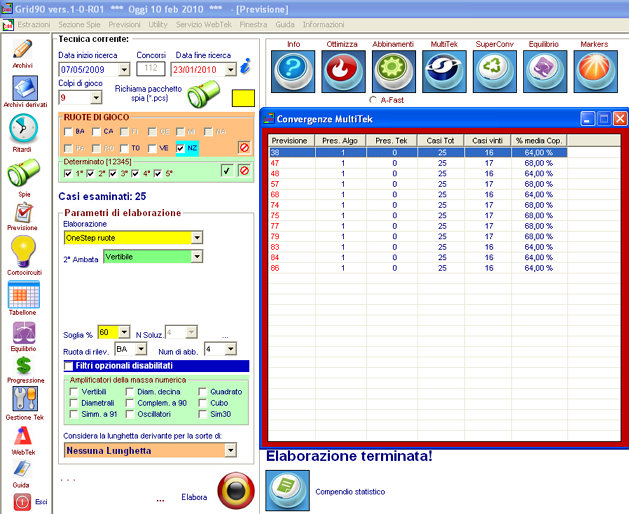
Task: Open Compendio statistico icon
Action: coord(288,490)
